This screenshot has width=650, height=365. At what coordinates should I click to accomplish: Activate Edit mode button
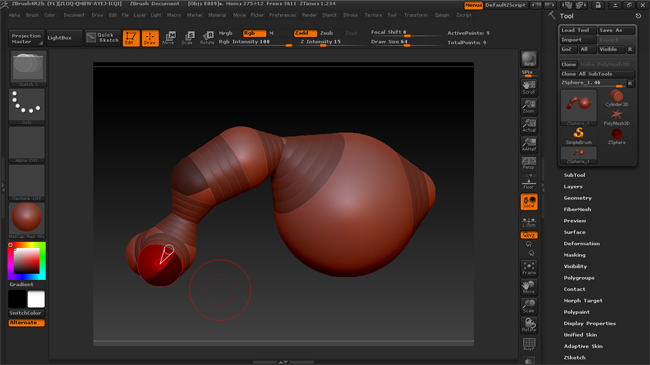tap(131, 38)
